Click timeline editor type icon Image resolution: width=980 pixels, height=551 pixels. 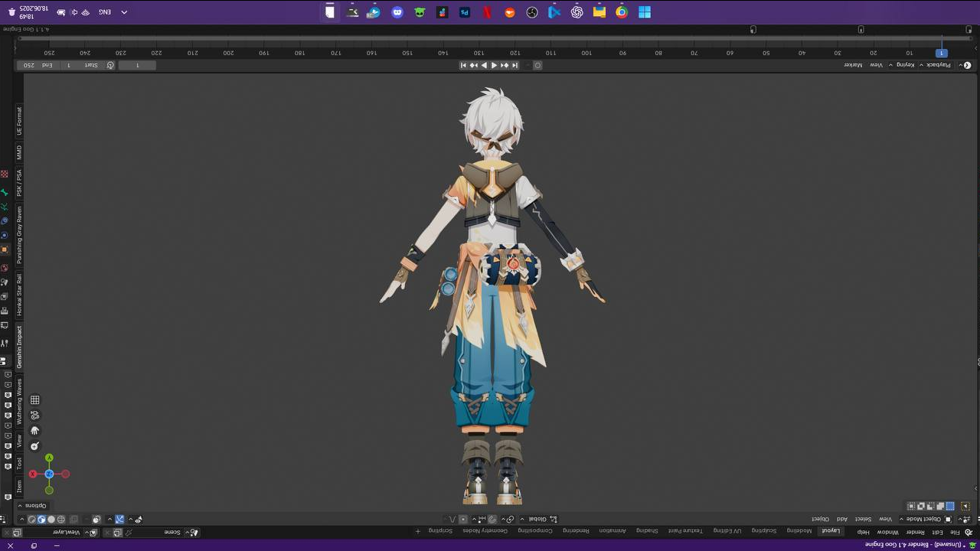tap(965, 65)
